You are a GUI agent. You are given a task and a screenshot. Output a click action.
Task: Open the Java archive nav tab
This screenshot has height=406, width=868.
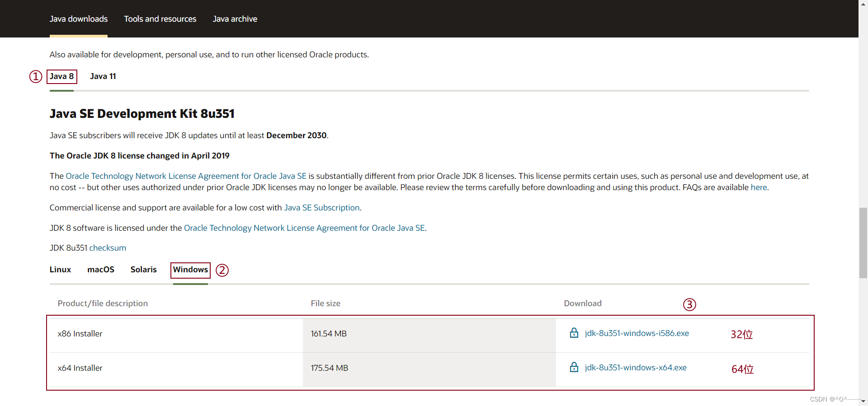pos(235,19)
